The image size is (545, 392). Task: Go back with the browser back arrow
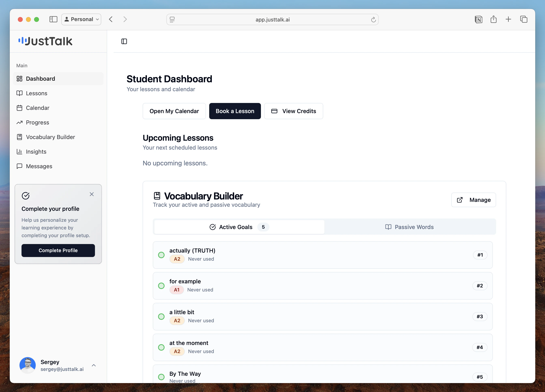[111, 19]
